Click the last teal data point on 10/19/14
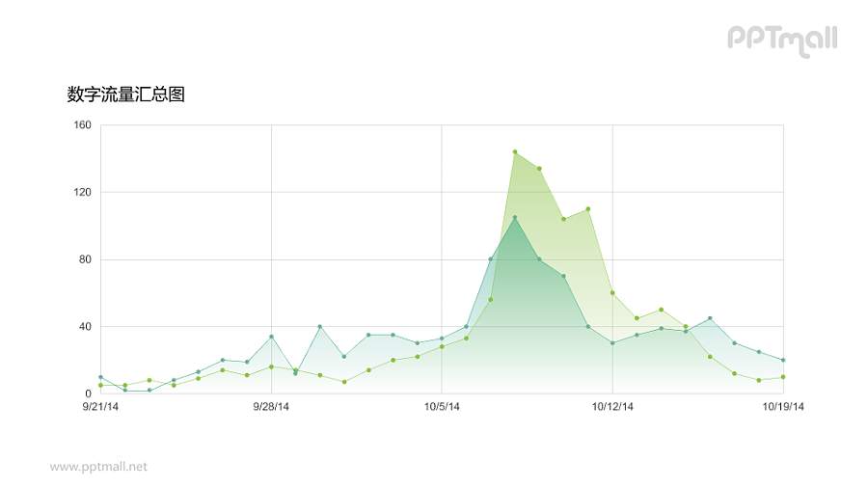 783,360
